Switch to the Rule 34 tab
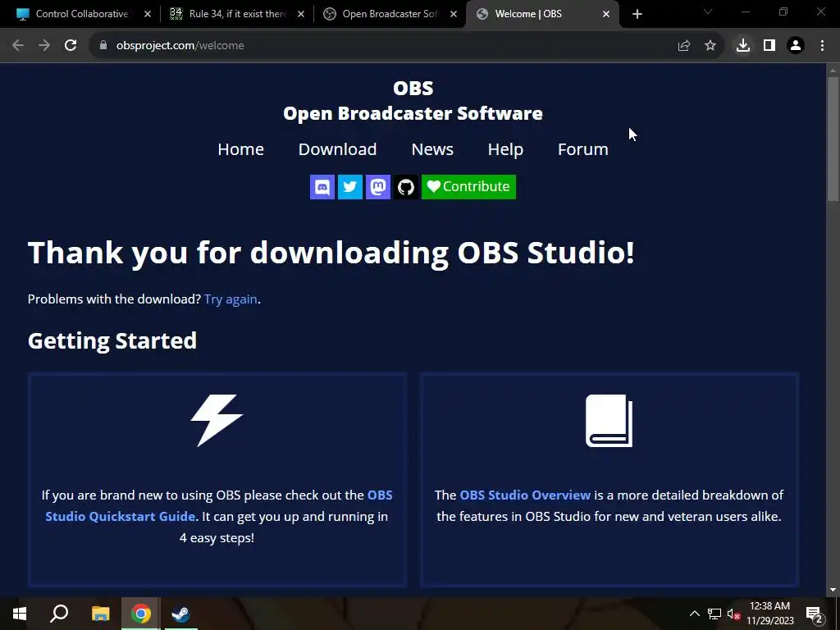Image resolution: width=840 pixels, height=630 pixels. [237, 14]
